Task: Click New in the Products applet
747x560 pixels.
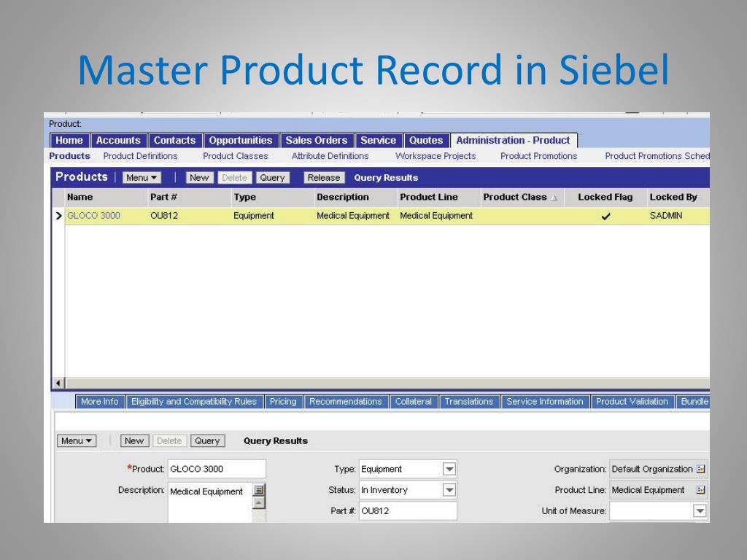Action: (x=199, y=178)
